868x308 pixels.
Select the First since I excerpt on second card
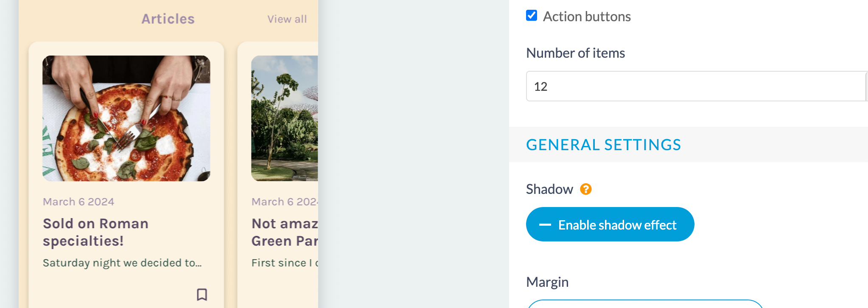click(x=285, y=263)
